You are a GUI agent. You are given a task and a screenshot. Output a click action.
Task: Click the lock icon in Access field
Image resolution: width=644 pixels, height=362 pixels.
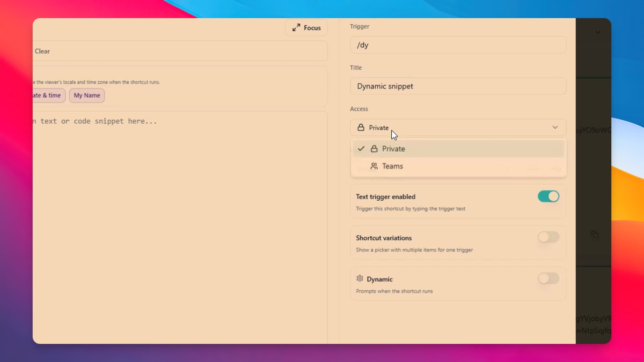[361, 128]
